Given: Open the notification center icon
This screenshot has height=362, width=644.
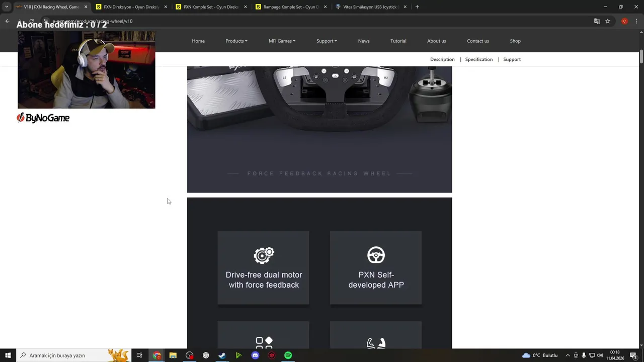Looking at the screenshot, I should pyautogui.click(x=633, y=355).
